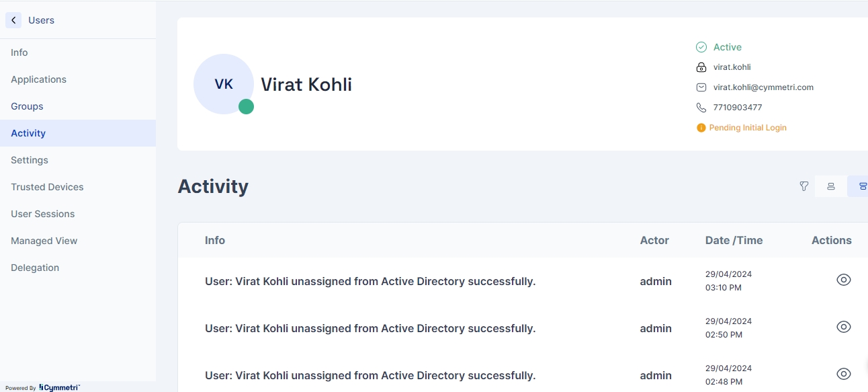The image size is (868, 392).
Task: Click the Cymmetri logo in the footer
Action: 59,387
